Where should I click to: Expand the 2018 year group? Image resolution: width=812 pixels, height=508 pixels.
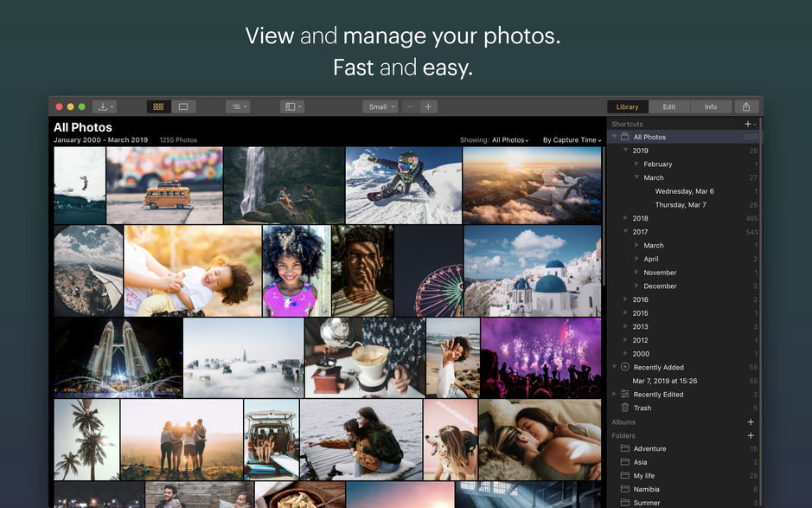click(x=625, y=218)
